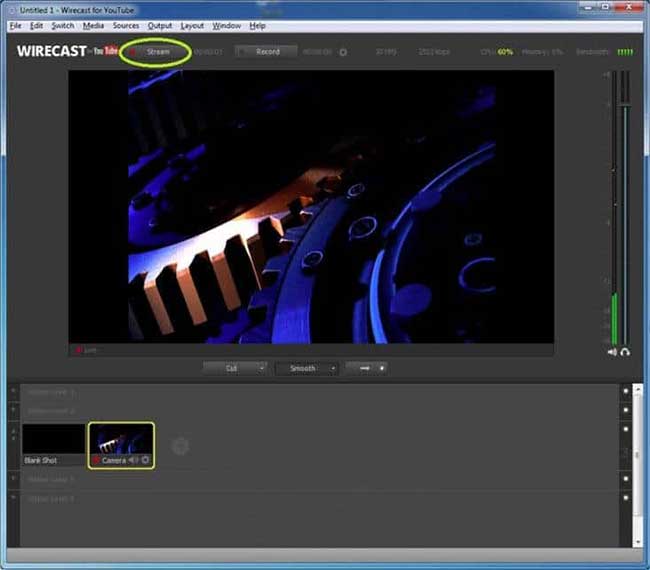Click the Stream button
This screenshot has width=650, height=570.
[x=155, y=51]
